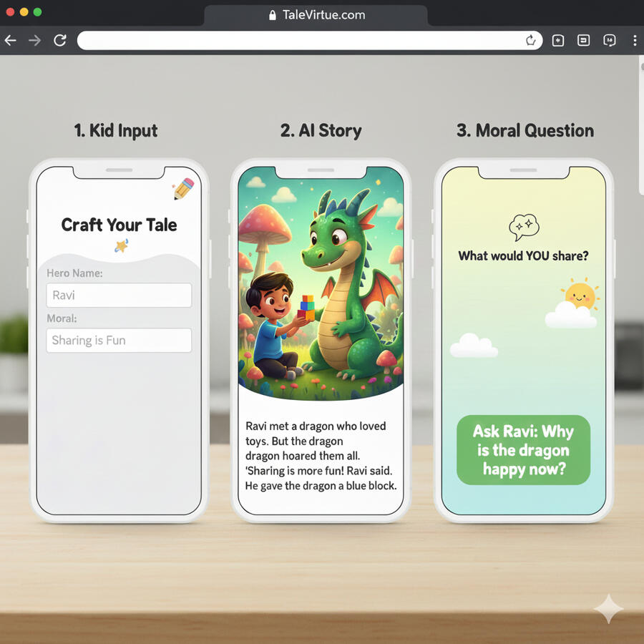Open the browser three-dot menu
This screenshot has height=644, width=644.
[x=635, y=41]
